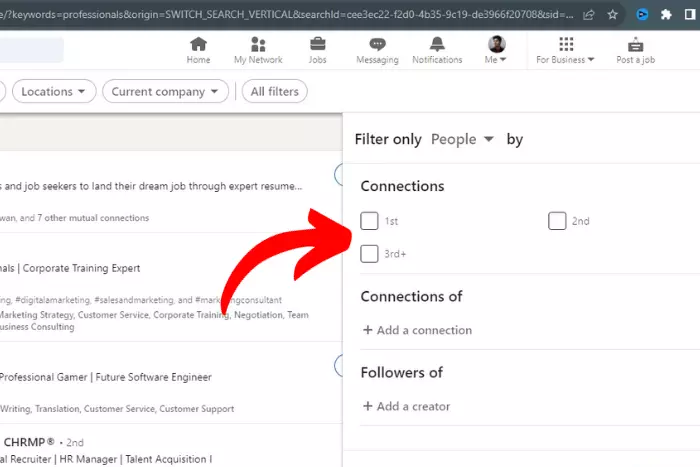
Task: Click Add a connection
Action: [417, 330]
